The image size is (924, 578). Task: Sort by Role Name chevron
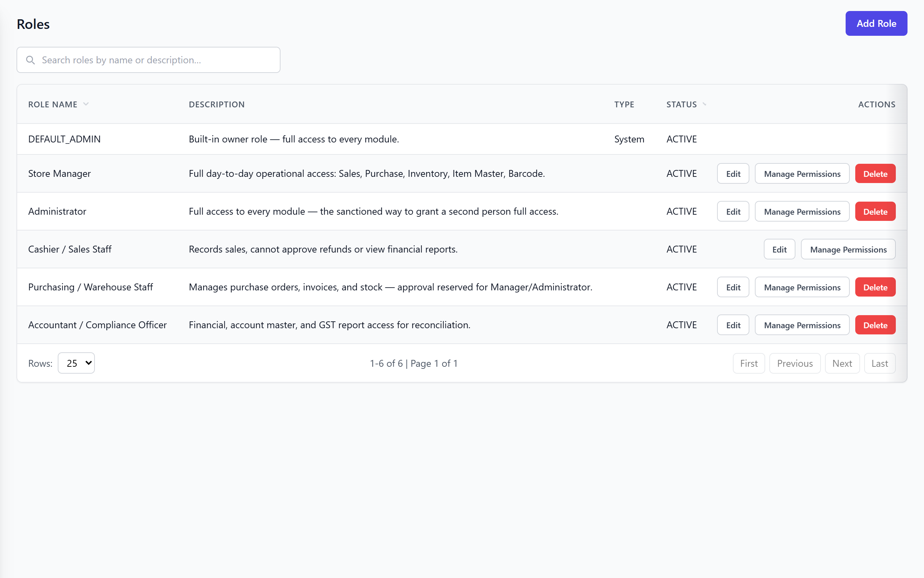[x=86, y=104]
